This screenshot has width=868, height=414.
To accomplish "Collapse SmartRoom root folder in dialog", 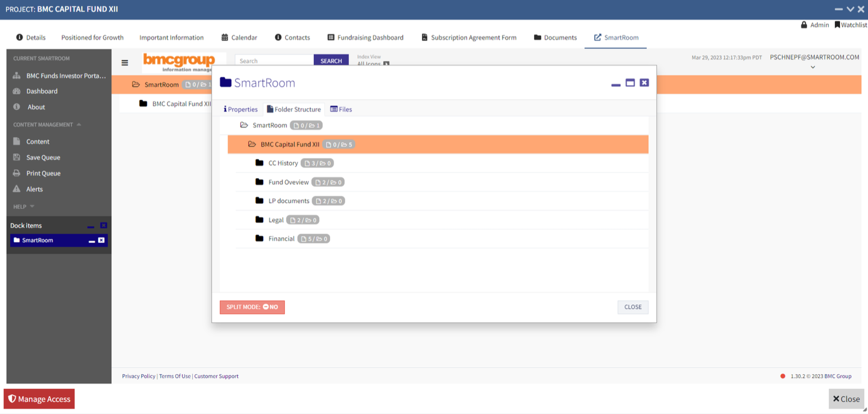I will [x=244, y=125].
